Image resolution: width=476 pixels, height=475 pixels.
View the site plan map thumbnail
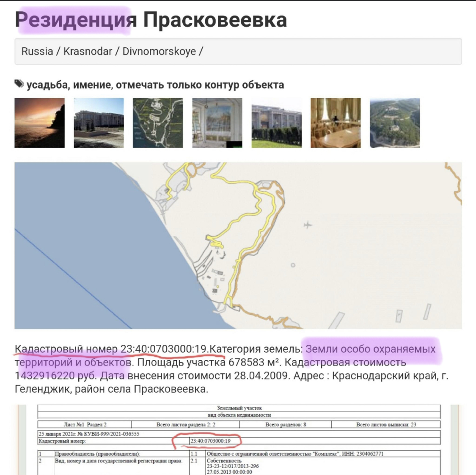pyautogui.click(x=158, y=123)
